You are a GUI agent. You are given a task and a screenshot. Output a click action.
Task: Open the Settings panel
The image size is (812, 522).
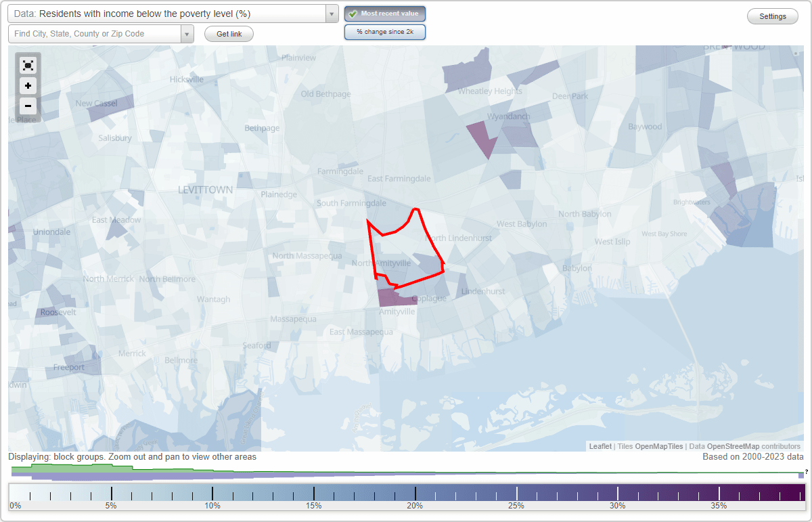click(772, 16)
